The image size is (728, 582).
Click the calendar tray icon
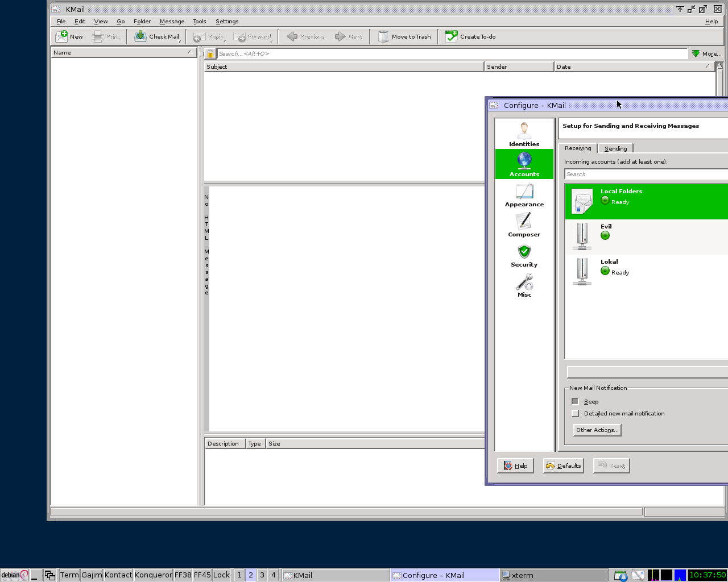click(x=621, y=576)
